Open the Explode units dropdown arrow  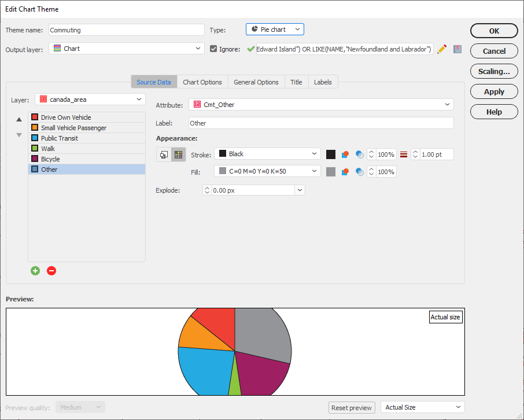pyautogui.click(x=300, y=190)
